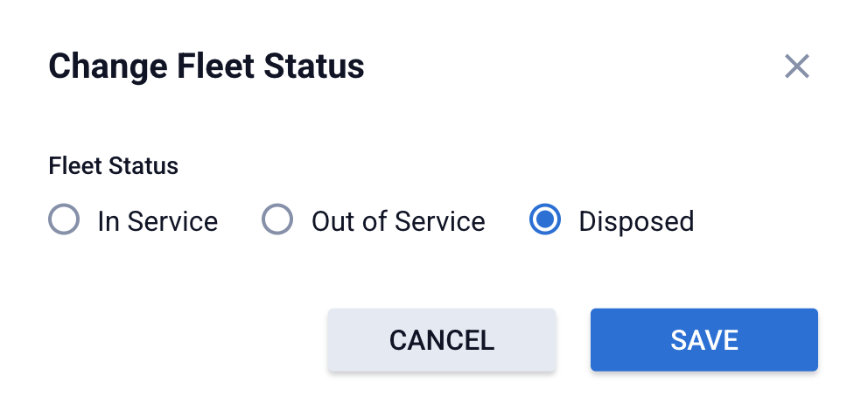Click the empty circle beside In Service
Screen dimensions: 868x418
pyautogui.click(x=64, y=220)
